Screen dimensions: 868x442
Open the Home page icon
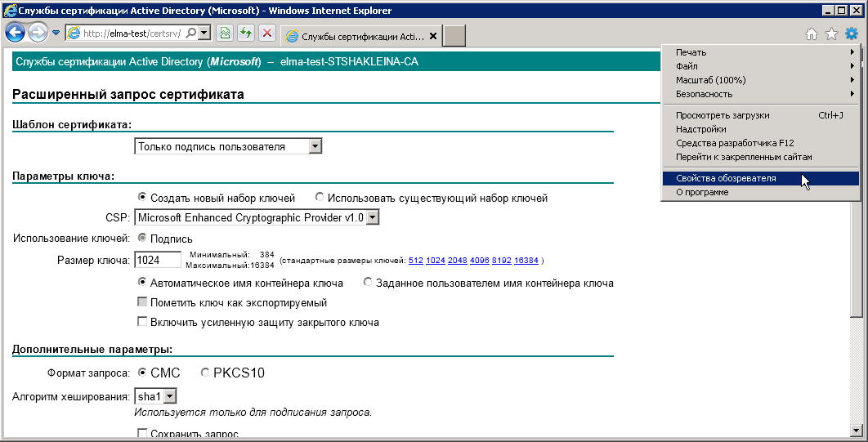click(x=812, y=33)
